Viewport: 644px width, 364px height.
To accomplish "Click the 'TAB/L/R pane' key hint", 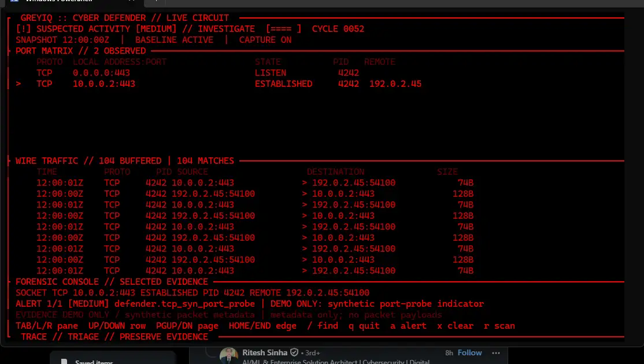I will (x=47, y=326).
